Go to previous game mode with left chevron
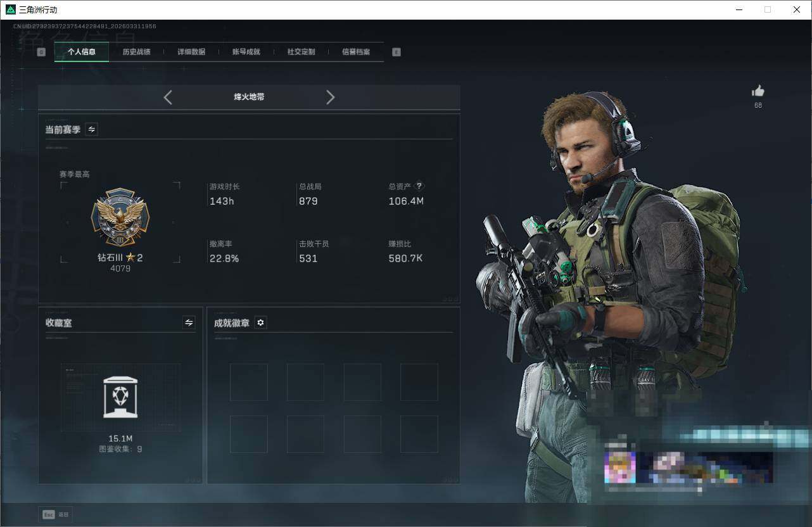The height and width of the screenshot is (527, 812). pyautogui.click(x=168, y=97)
